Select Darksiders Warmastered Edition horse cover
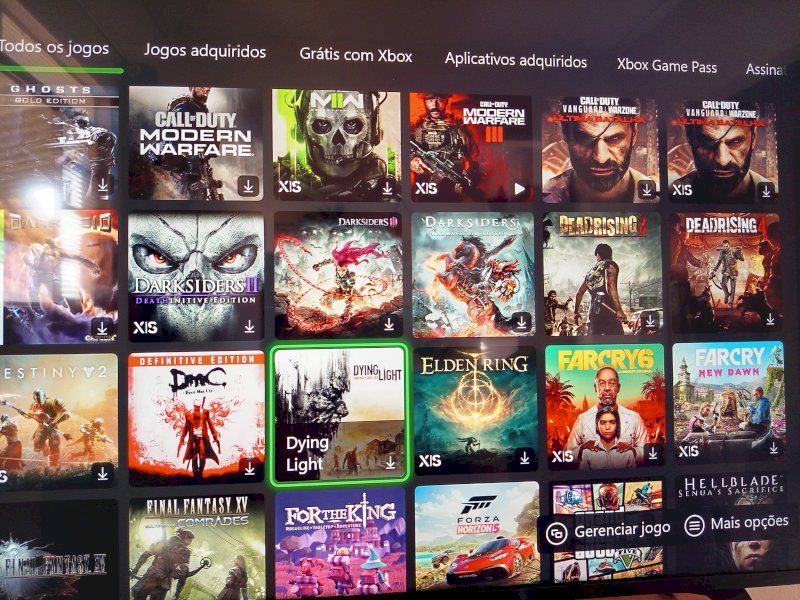 point(473,276)
